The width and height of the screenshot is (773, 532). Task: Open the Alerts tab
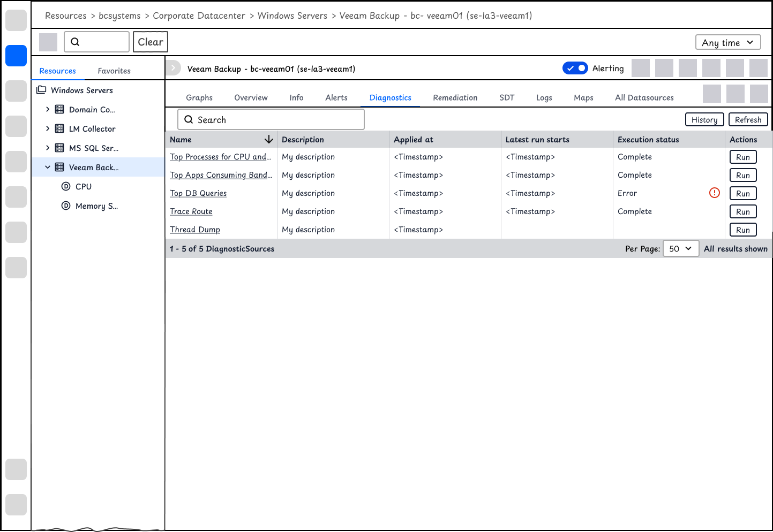tap(336, 97)
